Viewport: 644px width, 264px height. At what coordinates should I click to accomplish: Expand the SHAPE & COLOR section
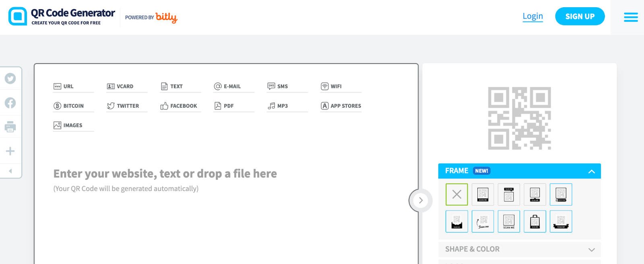coord(519,249)
